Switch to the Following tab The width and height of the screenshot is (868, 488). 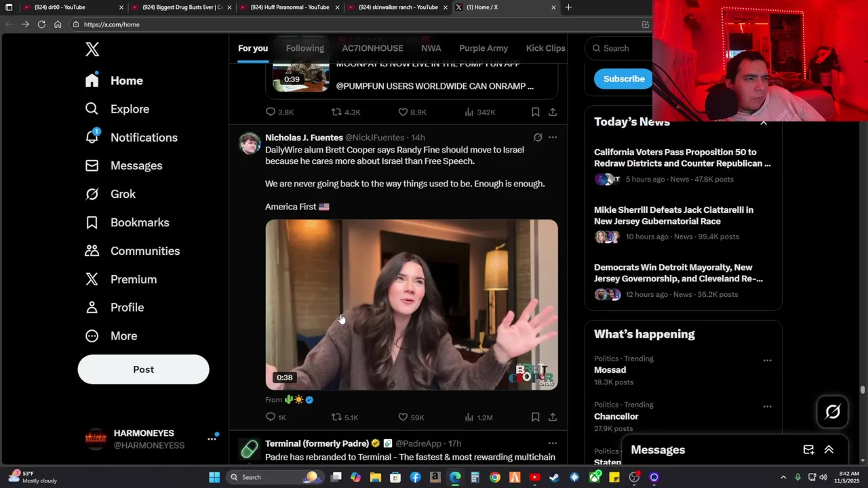click(x=305, y=48)
